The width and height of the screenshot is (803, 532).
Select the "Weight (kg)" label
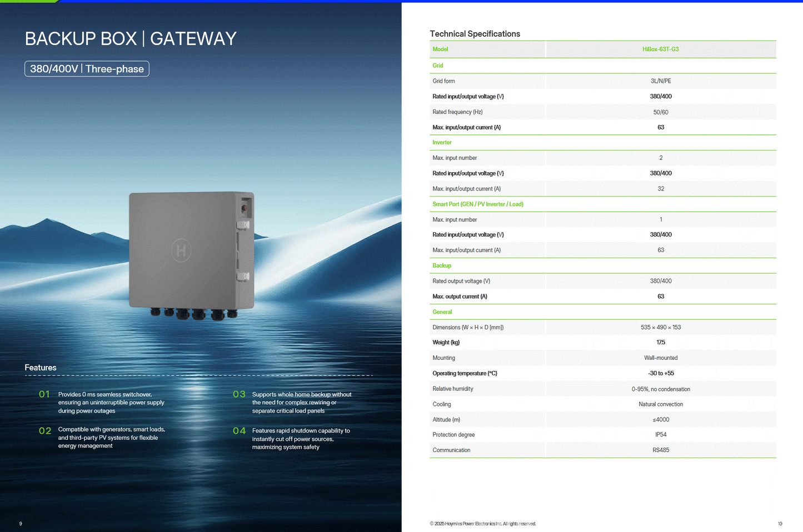tap(446, 343)
